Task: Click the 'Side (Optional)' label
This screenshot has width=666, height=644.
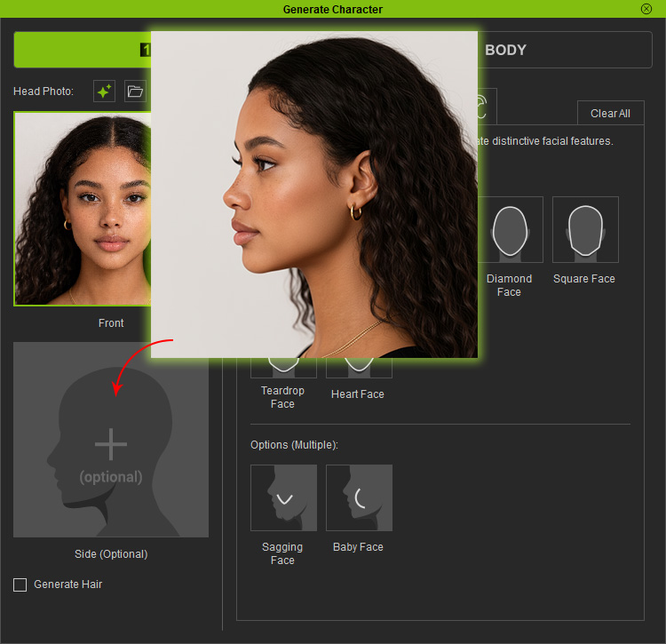Action: point(111,554)
